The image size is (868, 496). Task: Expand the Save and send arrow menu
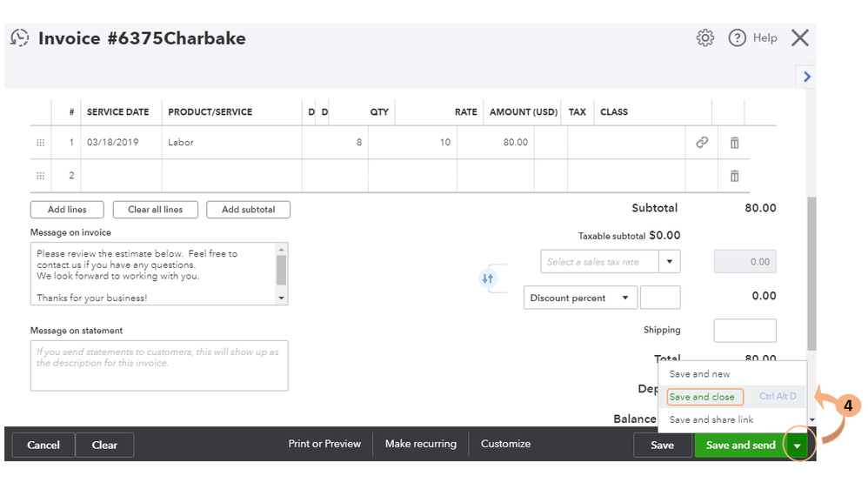coord(798,445)
